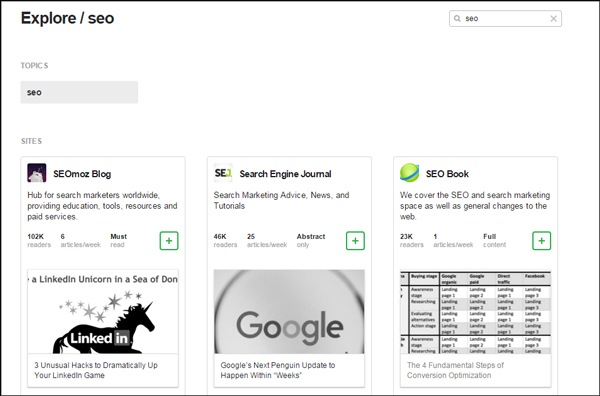Click the SEOmoz Blog description text
600x396 pixels.
click(102, 206)
